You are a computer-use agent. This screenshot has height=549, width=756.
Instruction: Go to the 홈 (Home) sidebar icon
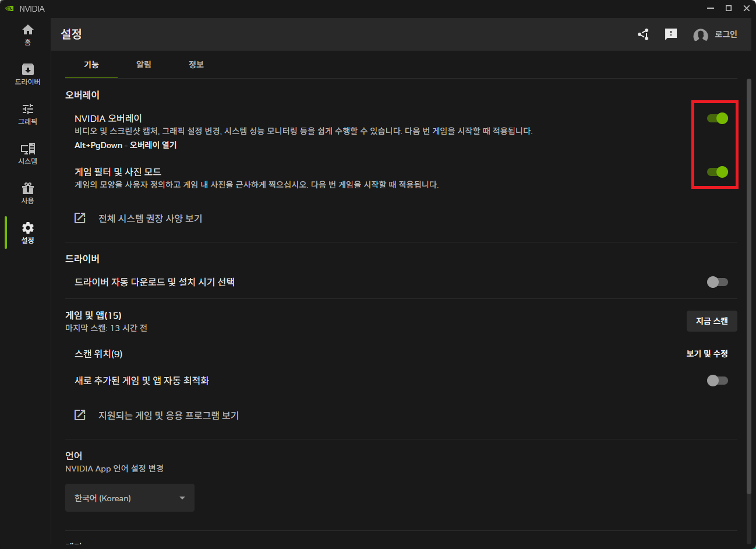point(27,35)
